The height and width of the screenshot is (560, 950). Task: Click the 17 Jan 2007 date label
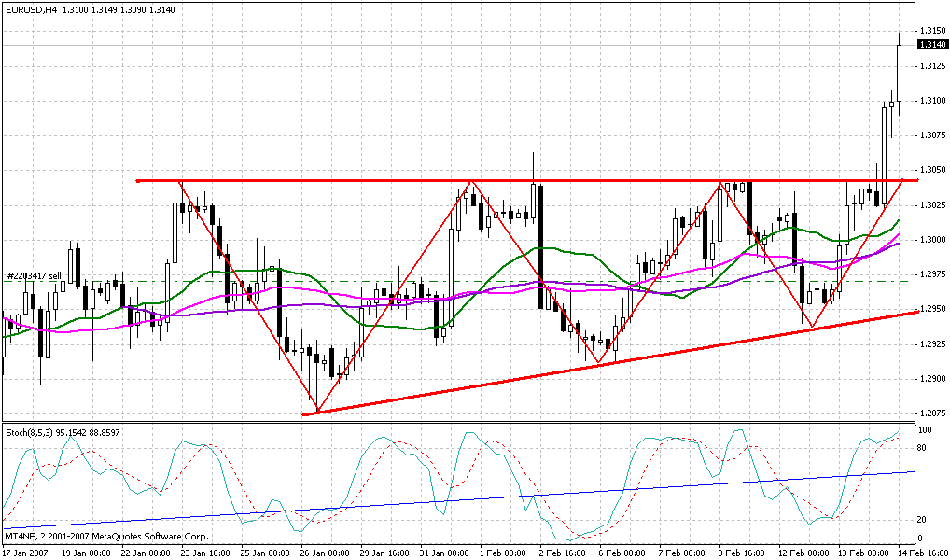(23, 553)
